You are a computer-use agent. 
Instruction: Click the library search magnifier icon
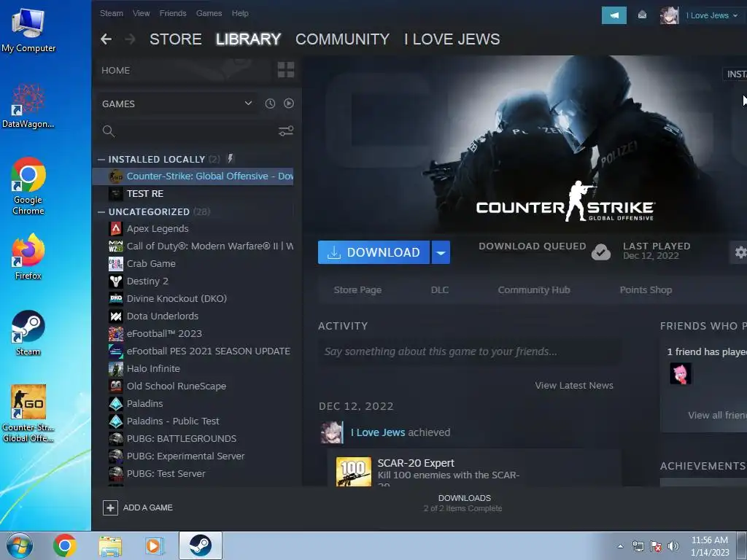pyautogui.click(x=109, y=131)
